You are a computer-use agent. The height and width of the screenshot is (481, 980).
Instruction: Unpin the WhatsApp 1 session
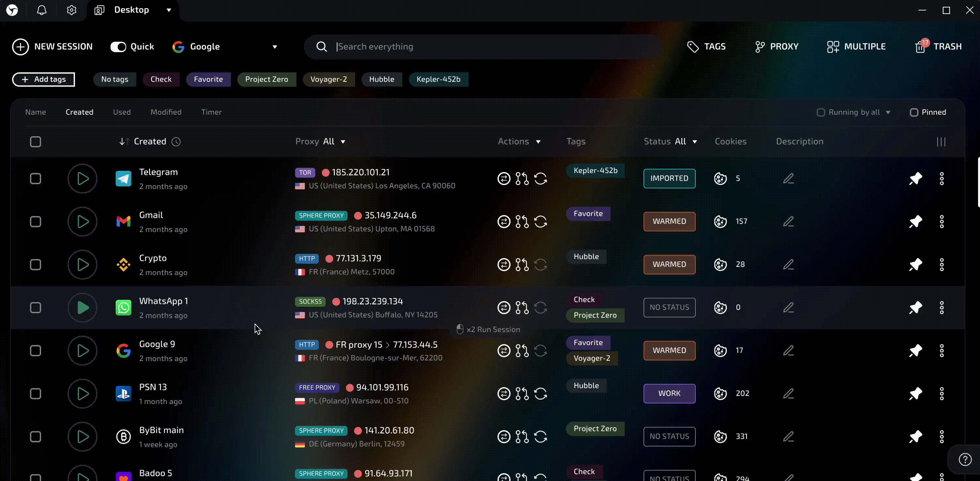(915, 308)
